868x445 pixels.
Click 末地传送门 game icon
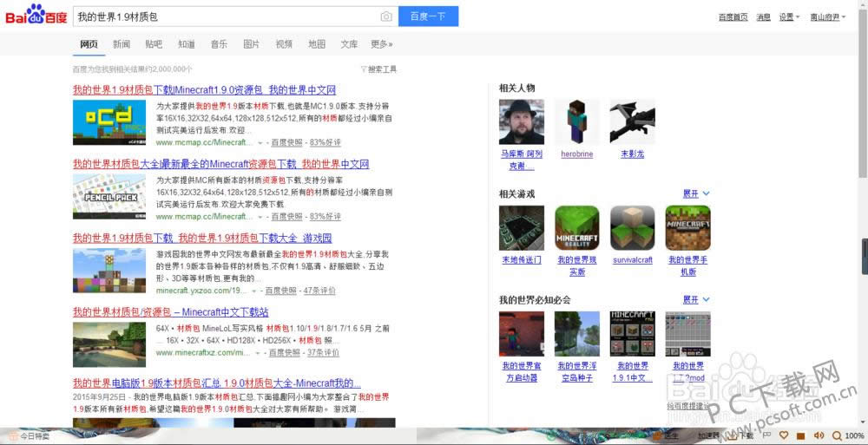[x=522, y=228]
